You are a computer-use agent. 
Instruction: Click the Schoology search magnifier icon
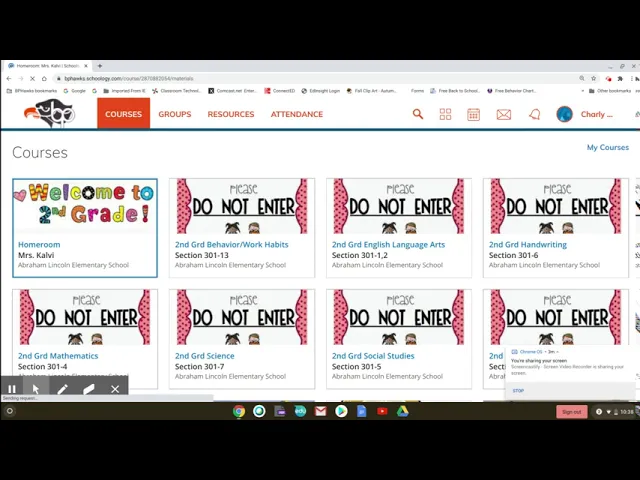pos(418,114)
